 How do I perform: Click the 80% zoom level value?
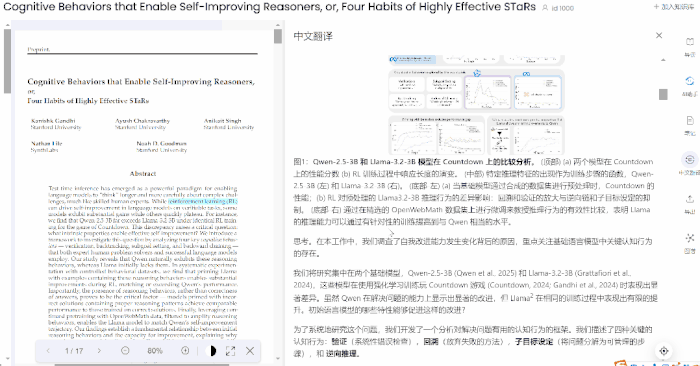click(x=155, y=351)
